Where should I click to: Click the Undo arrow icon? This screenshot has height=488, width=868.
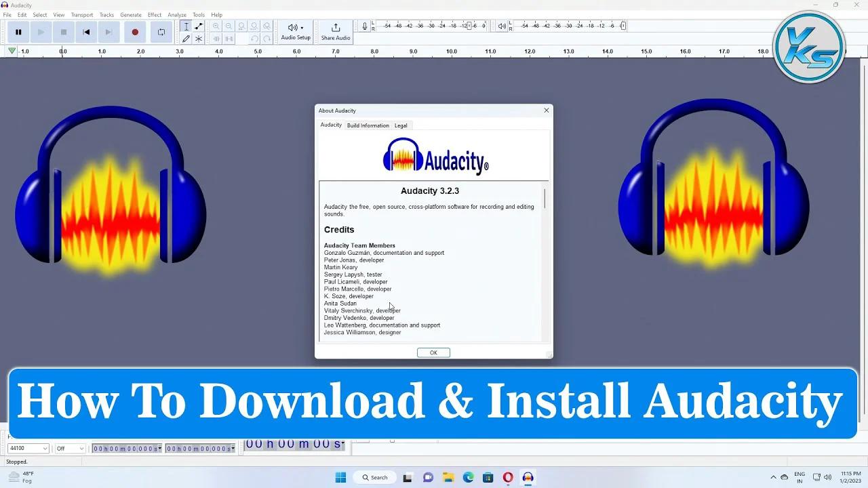pos(254,38)
